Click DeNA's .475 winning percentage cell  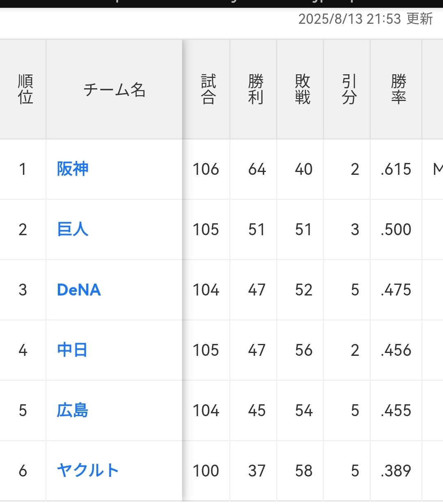click(396, 290)
